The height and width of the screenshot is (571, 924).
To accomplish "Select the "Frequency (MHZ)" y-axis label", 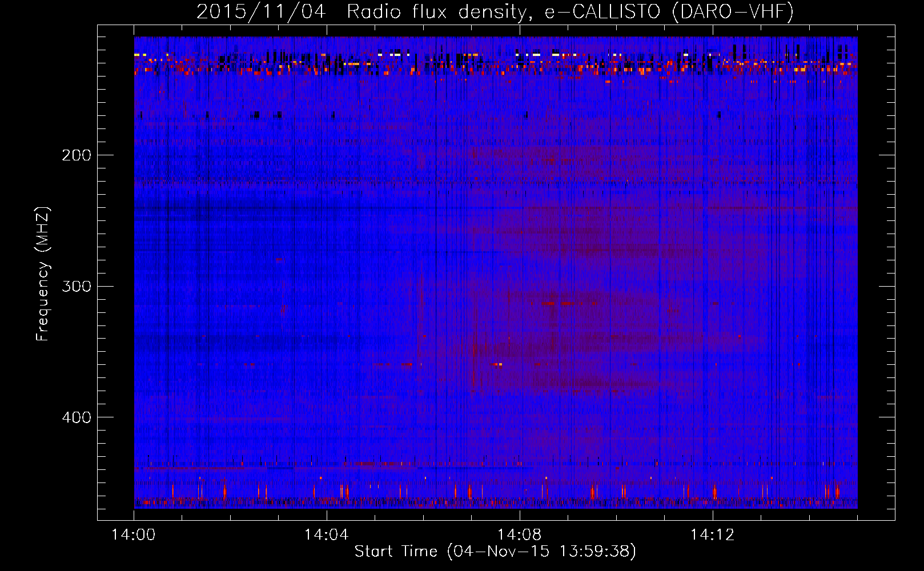I will pos(43,274).
